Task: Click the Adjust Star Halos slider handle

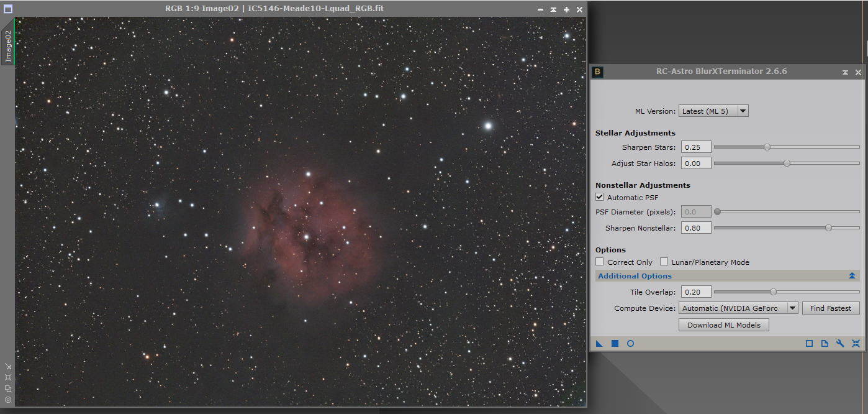Action: click(787, 163)
